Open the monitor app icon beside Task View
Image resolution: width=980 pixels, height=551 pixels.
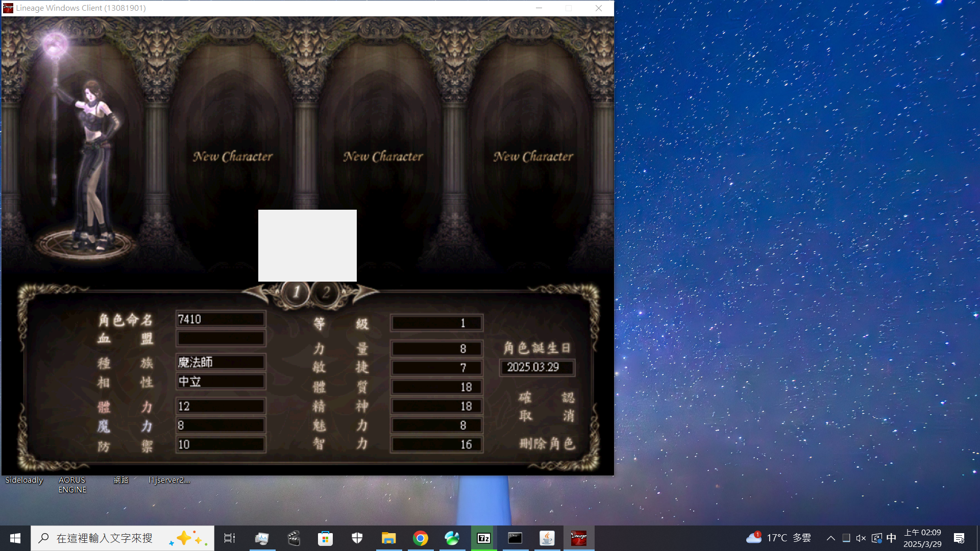[262, 538]
